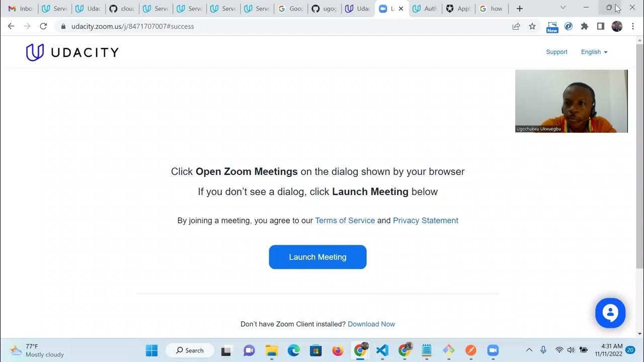
Task: Expand the tab search chevron
Action: pos(563,8)
